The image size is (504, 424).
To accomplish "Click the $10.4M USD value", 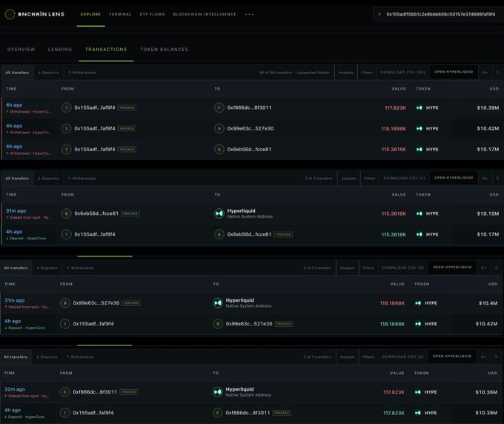I will point(488,303).
